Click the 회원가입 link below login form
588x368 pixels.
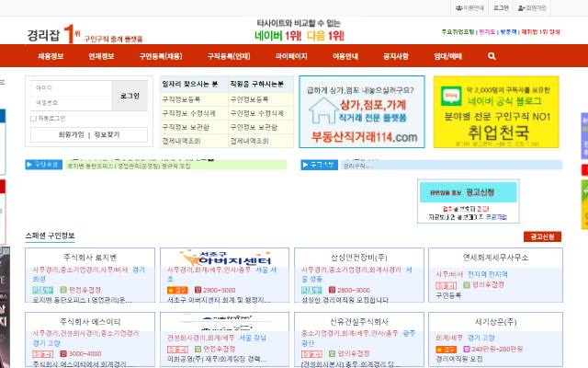[x=72, y=134]
